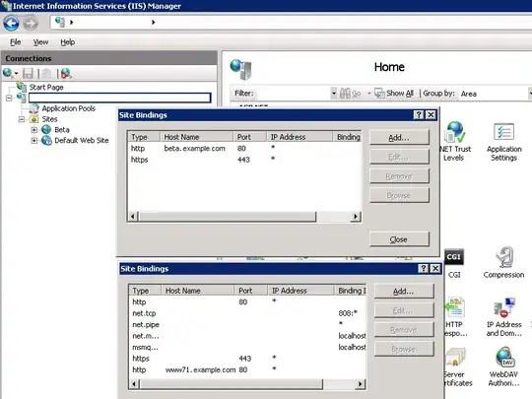Click Close in upper Site Bindings dialog
This screenshot has width=532, height=399.
399,239
